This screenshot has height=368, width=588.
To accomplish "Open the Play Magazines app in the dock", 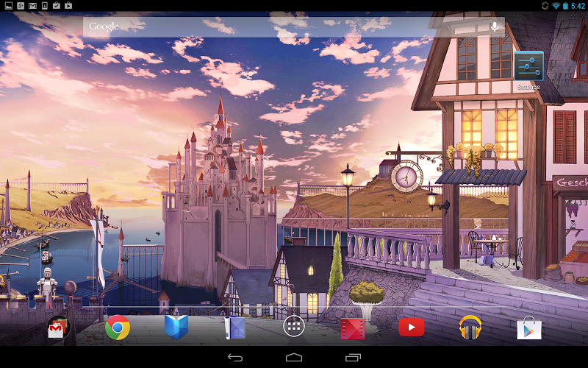I will pyautogui.click(x=235, y=328).
